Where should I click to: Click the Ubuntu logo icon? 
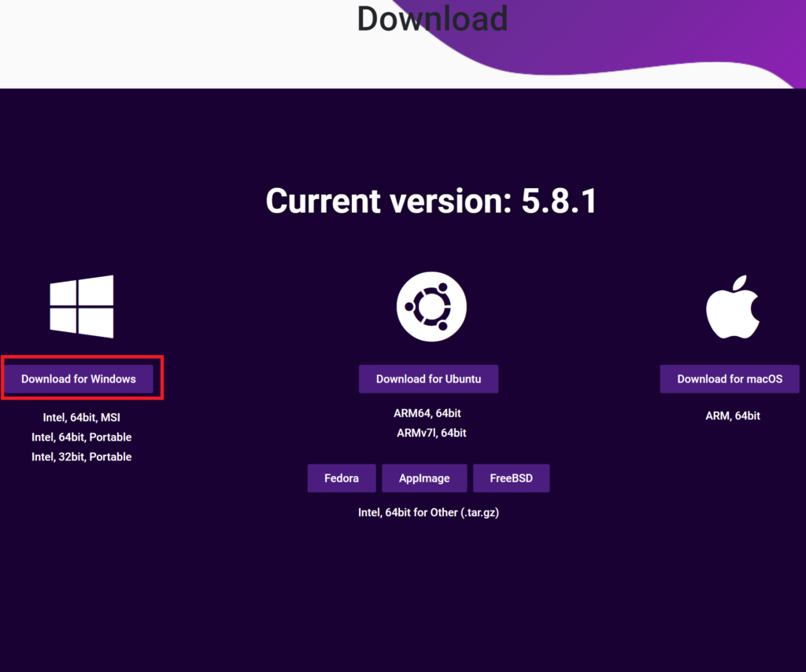pos(431,307)
